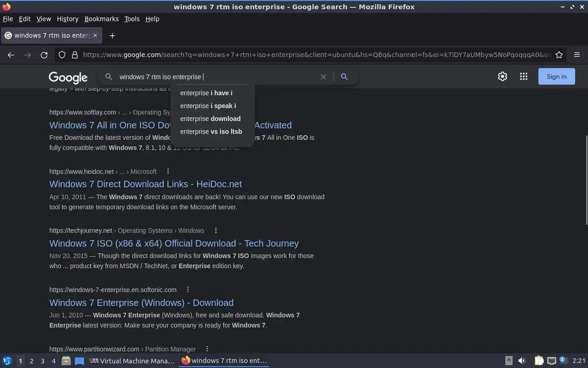588x368 pixels.
Task: Click the techjourney.net URL breadcrumb text
Action: pos(127,230)
